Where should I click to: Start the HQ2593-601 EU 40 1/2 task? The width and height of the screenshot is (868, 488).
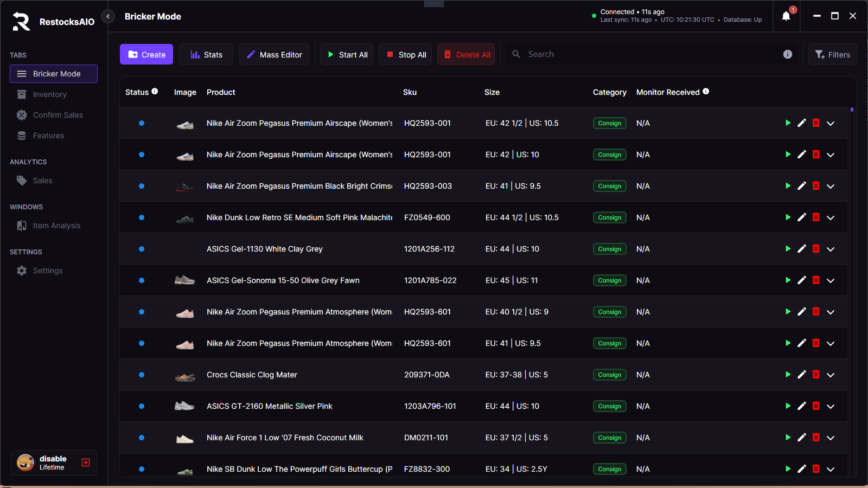pyautogui.click(x=788, y=312)
